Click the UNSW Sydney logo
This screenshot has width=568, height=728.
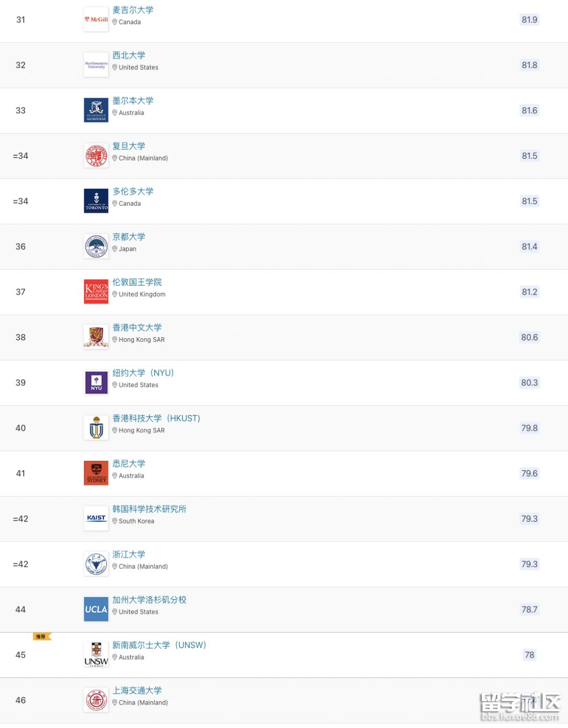tap(96, 654)
